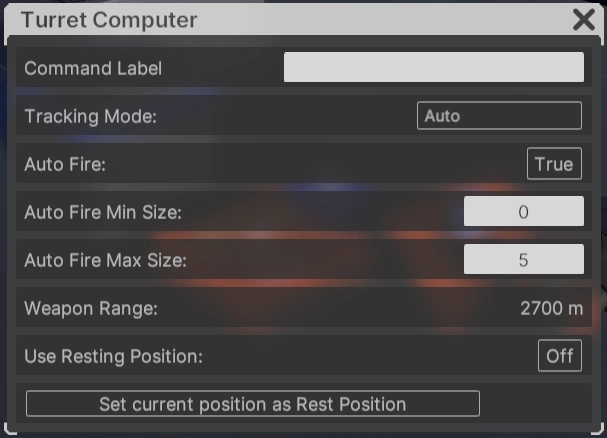Click the Auto Fire Max Size label

[105, 260]
